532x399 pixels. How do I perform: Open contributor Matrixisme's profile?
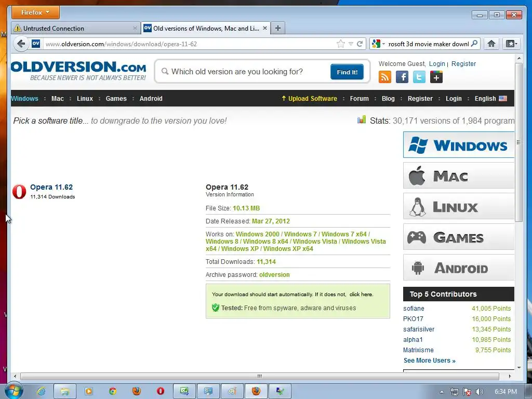pos(418,350)
